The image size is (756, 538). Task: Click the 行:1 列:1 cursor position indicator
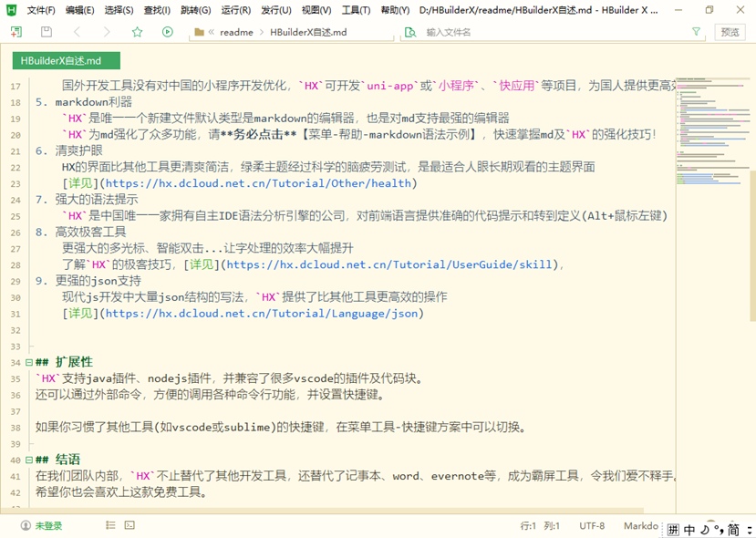tap(540, 526)
